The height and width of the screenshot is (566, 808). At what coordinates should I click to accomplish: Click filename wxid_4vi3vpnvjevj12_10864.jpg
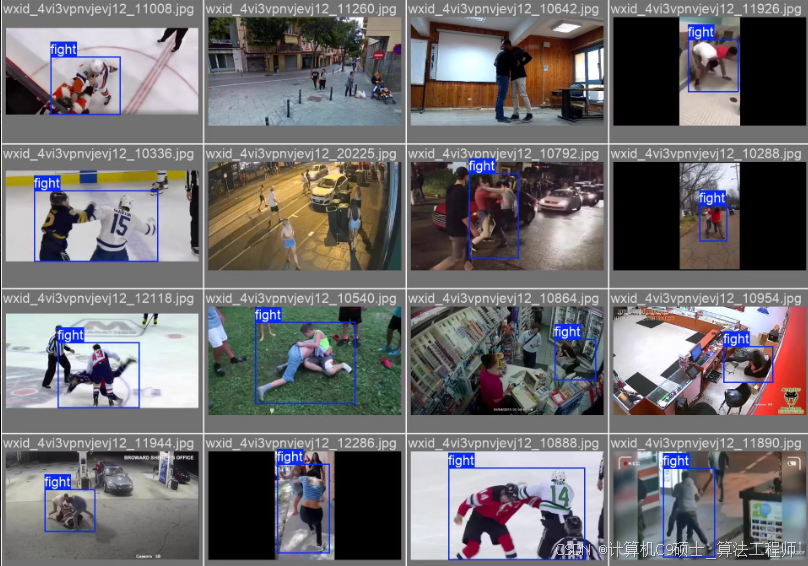(503, 298)
